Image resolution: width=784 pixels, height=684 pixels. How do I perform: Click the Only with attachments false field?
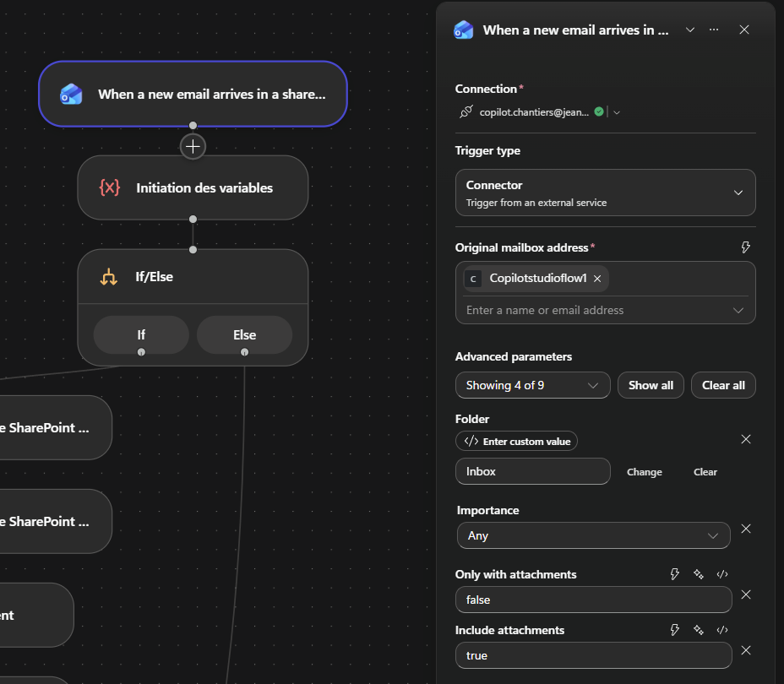(594, 600)
